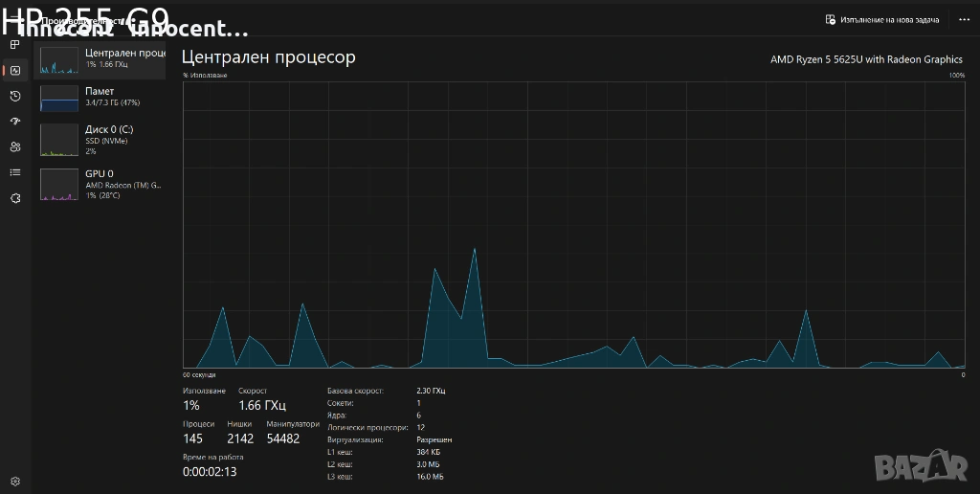980x494 pixels.
Task: Click the uptime value 0:00:02:13
Action: point(210,471)
